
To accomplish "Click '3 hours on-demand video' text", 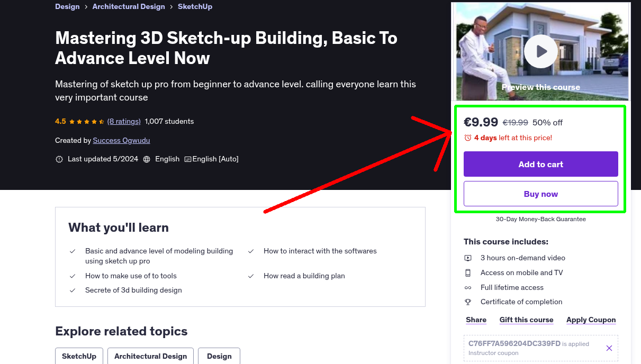I will (x=523, y=258).
